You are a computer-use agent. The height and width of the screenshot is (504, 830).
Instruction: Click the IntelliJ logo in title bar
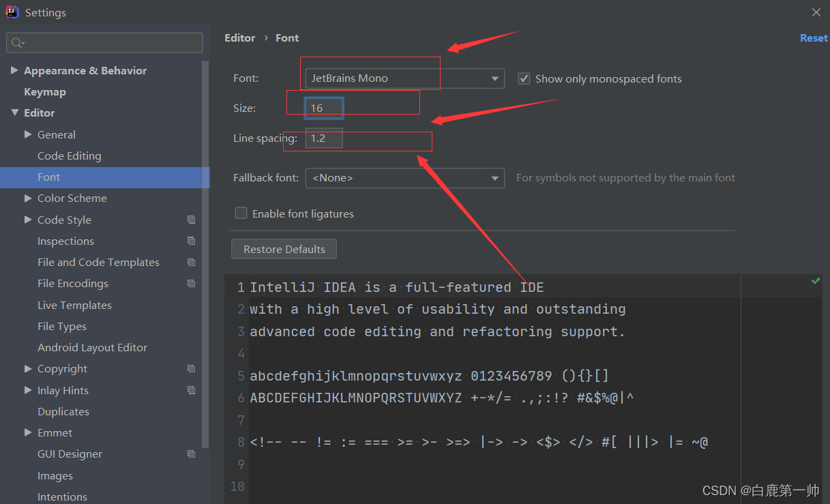pyautogui.click(x=12, y=12)
